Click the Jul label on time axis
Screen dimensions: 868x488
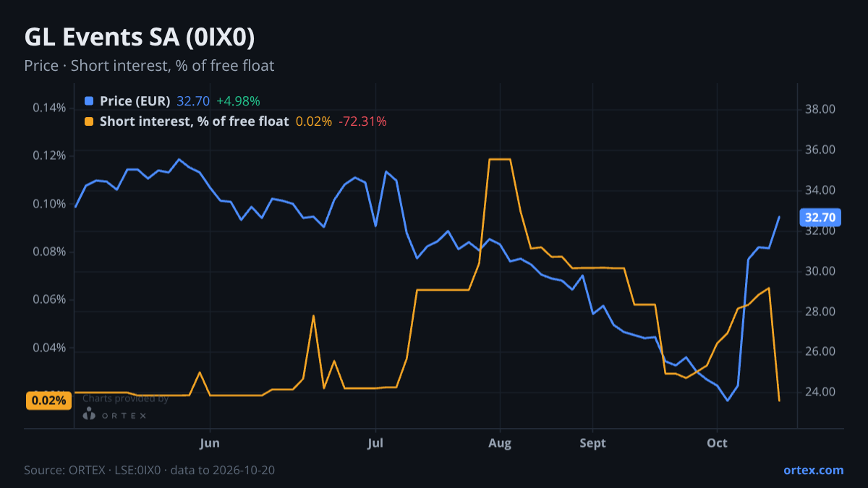pyautogui.click(x=375, y=443)
